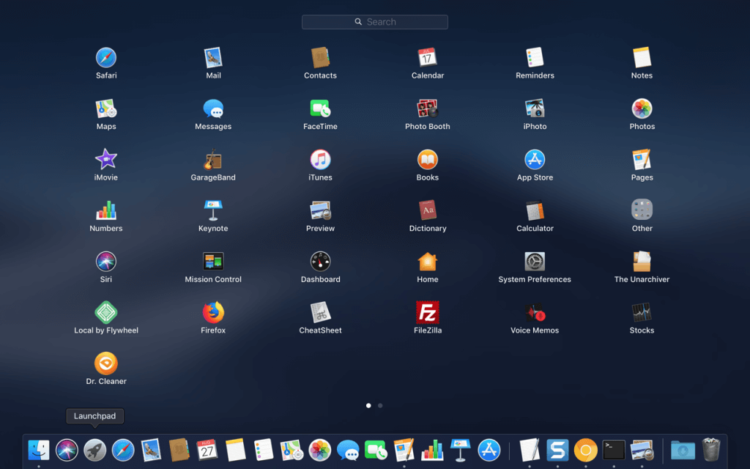750x469 pixels.
Task: Click the FaceTime icon in the Dock
Action: [x=376, y=450]
